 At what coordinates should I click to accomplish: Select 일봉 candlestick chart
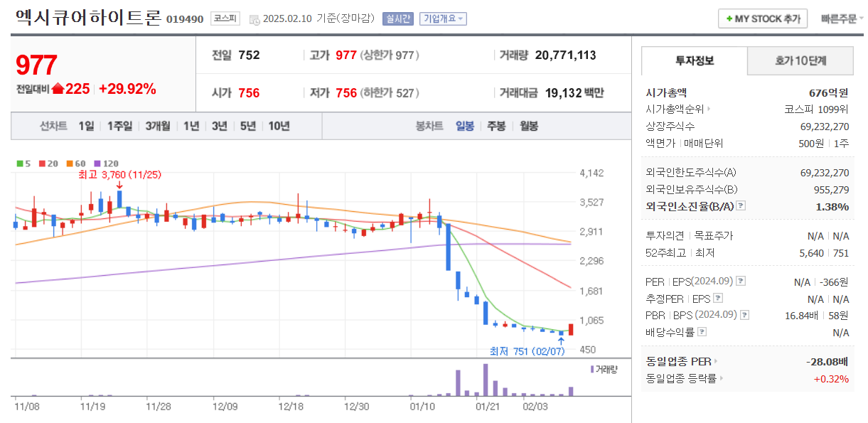[465, 126]
